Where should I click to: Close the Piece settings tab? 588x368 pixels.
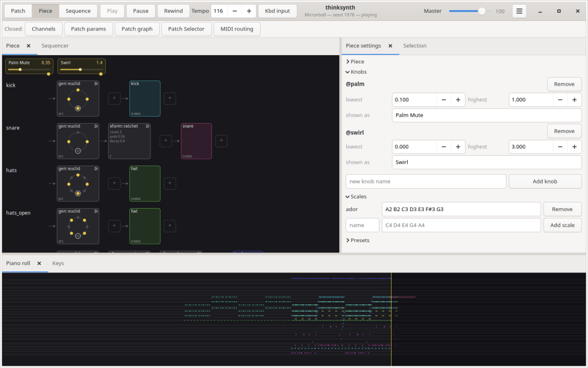[390, 46]
